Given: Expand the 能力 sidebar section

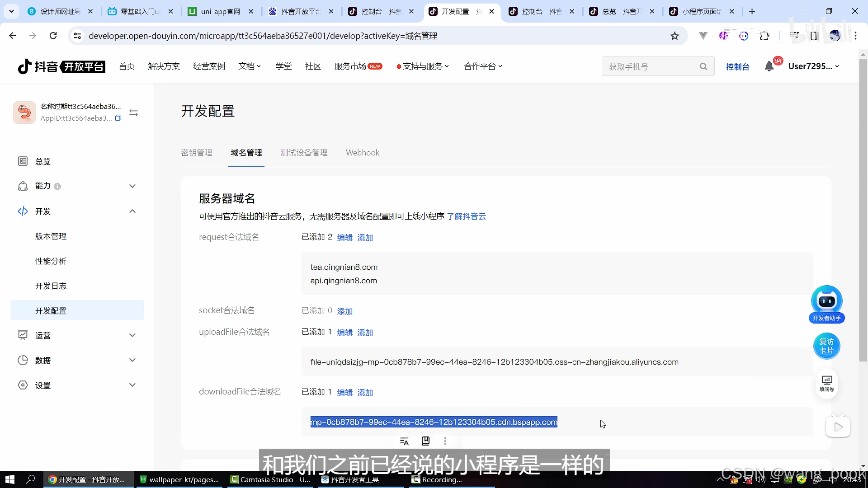Looking at the screenshot, I should tap(132, 186).
